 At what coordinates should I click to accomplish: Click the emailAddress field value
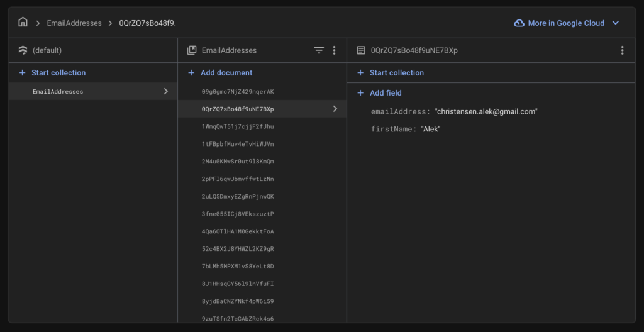pyautogui.click(x=486, y=111)
